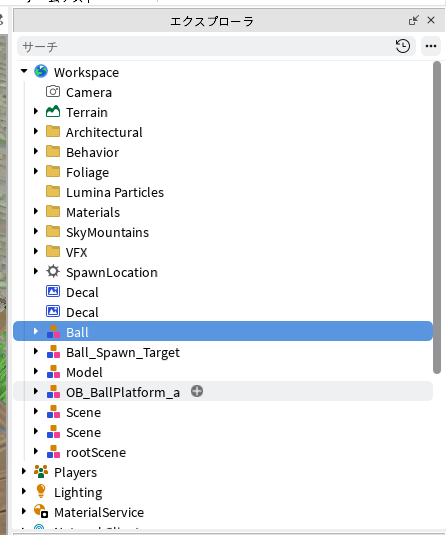This screenshot has height=535, width=446.
Task: Click the Explorer vertical scrollbar
Action: (x=437, y=217)
